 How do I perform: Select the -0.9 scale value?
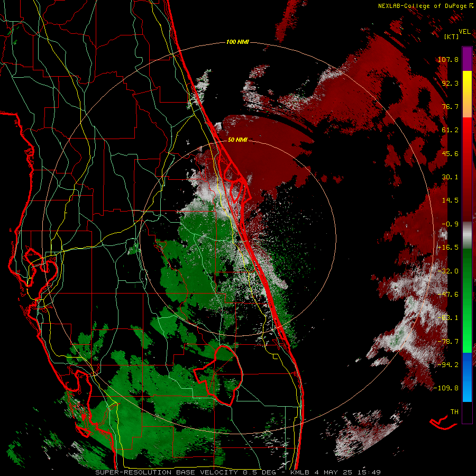[x=450, y=224]
